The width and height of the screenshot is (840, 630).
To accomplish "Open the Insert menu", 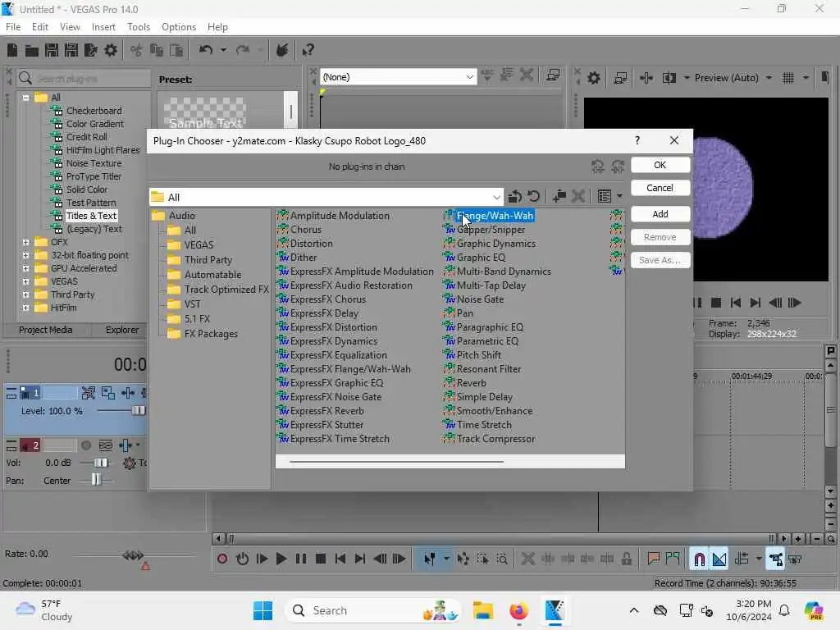I will coord(103,27).
